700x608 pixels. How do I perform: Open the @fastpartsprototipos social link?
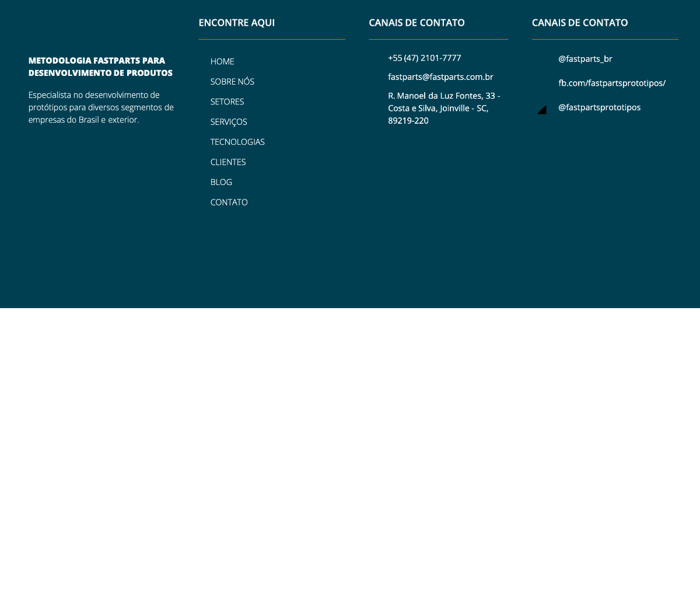tap(599, 107)
